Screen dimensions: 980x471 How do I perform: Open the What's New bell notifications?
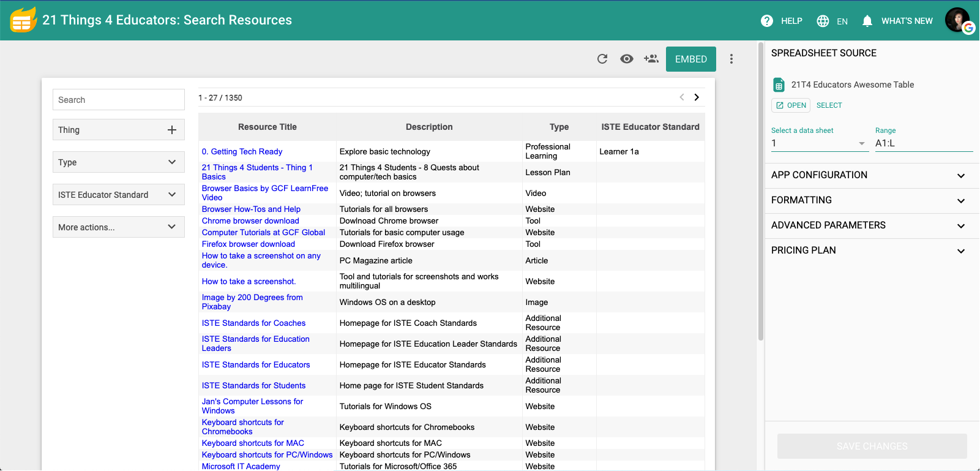point(867,21)
